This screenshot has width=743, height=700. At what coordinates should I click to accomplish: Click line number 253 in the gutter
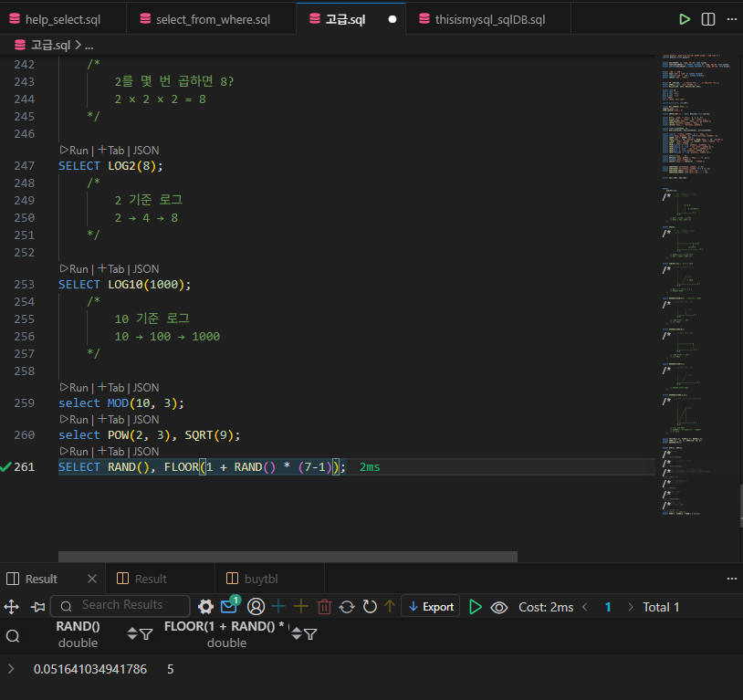pyautogui.click(x=24, y=285)
